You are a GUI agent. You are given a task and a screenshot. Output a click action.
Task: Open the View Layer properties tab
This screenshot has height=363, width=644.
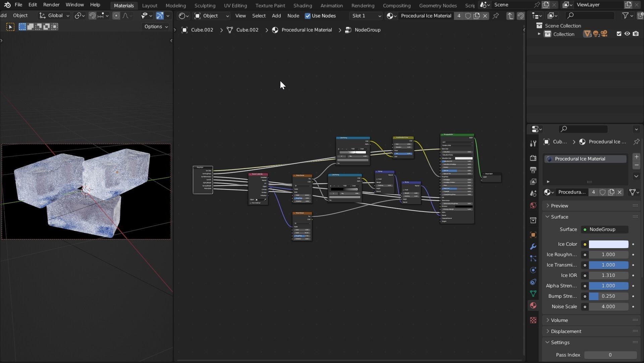click(533, 182)
